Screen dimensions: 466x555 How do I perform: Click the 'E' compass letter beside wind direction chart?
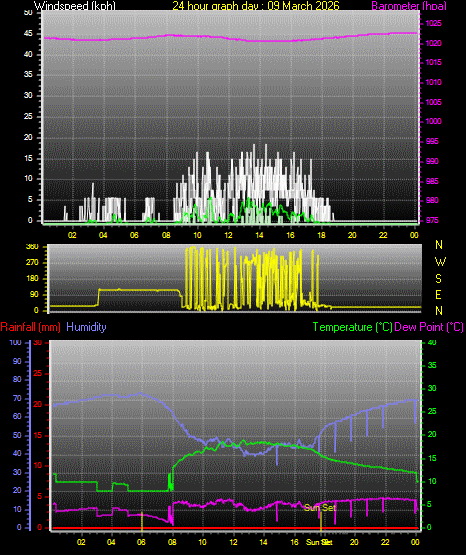[438, 294]
